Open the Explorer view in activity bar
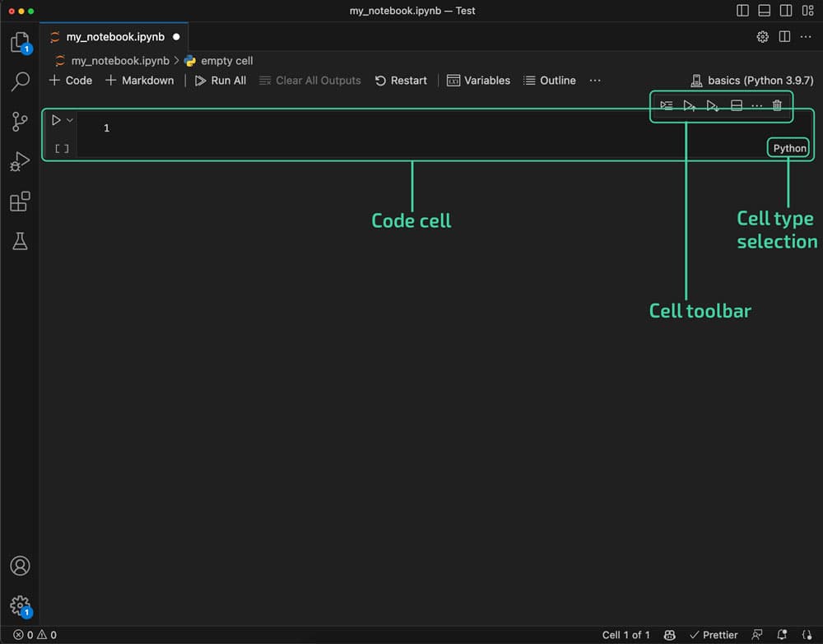The height and width of the screenshot is (644, 823). (x=20, y=41)
